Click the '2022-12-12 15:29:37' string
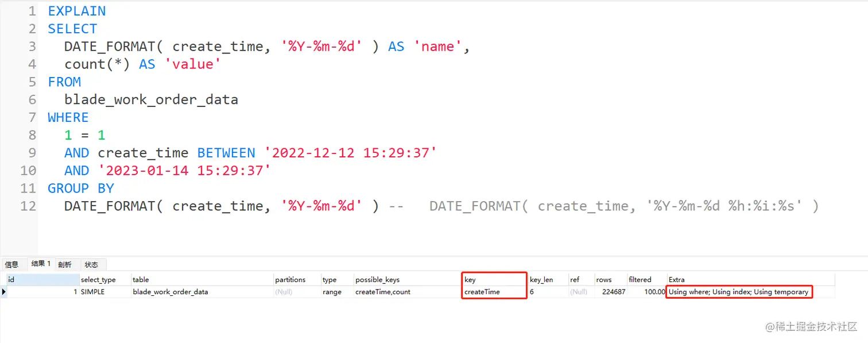 (x=350, y=153)
